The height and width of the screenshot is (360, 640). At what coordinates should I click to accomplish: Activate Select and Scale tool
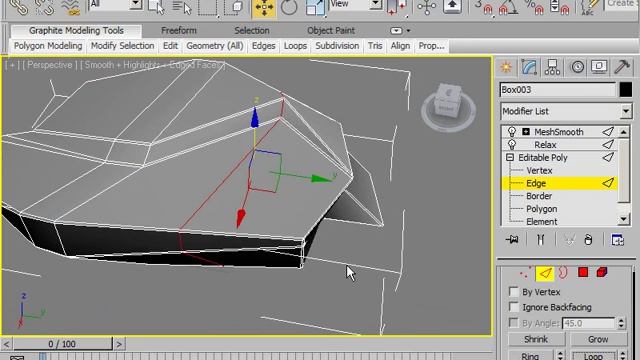pyautogui.click(x=315, y=7)
